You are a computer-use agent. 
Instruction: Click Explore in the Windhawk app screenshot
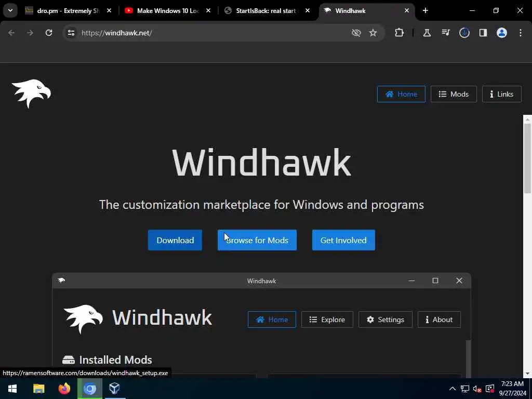(327, 320)
